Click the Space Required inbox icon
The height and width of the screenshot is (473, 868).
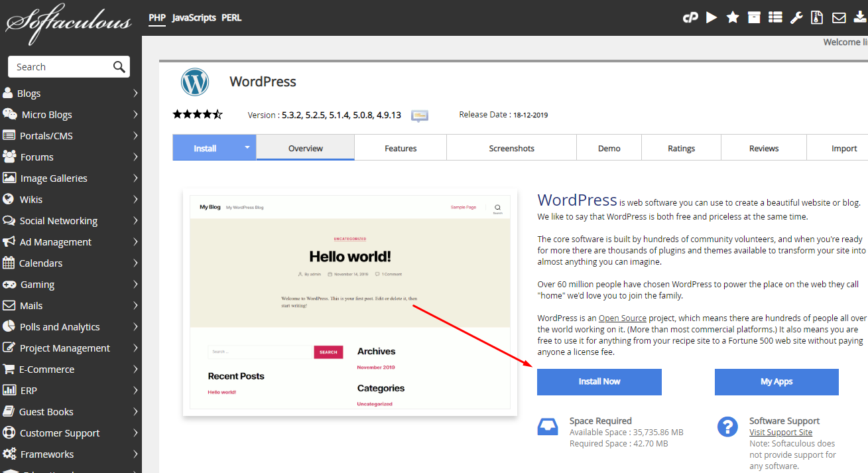click(548, 427)
